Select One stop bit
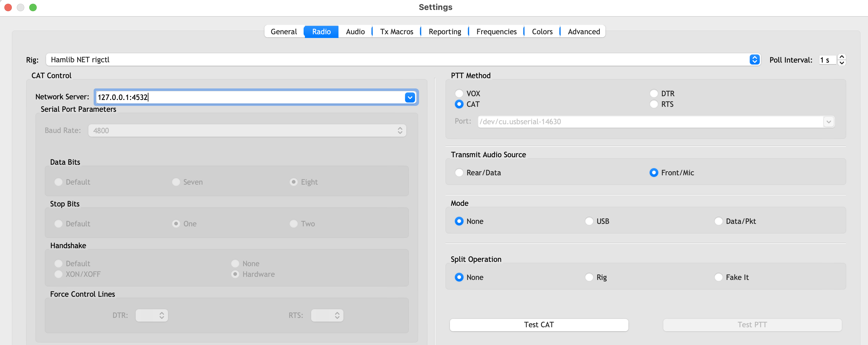The height and width of the screenshot is (345, 868). coord(184,224)
